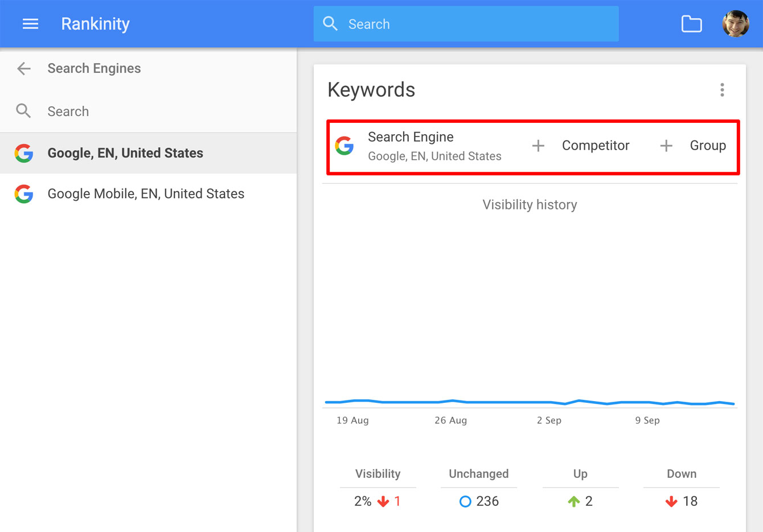
Task: Click the top bar search magnifier icon
Action: click(x=330, y=23)
